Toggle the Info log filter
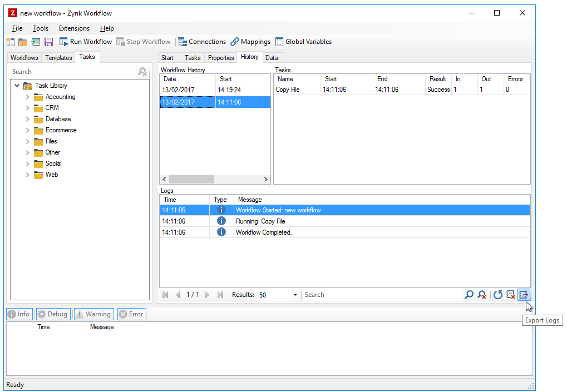This screenshot has height=392, width=567. (19, 314)
